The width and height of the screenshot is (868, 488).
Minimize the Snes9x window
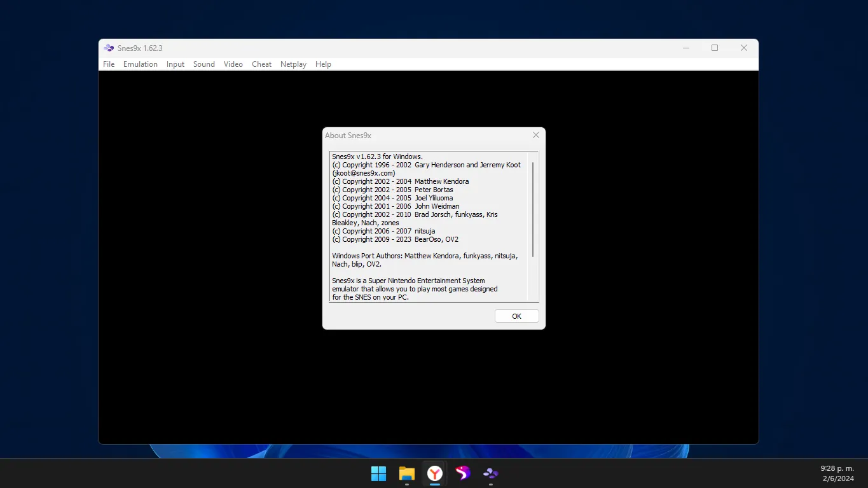[x=686, y=48]
